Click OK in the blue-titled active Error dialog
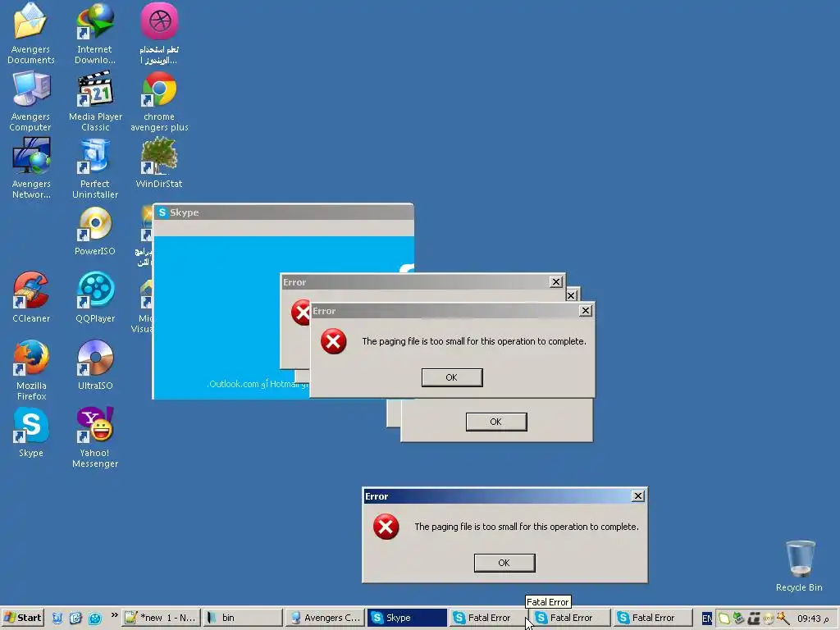 pyautogui.click(x=504, y=563)
